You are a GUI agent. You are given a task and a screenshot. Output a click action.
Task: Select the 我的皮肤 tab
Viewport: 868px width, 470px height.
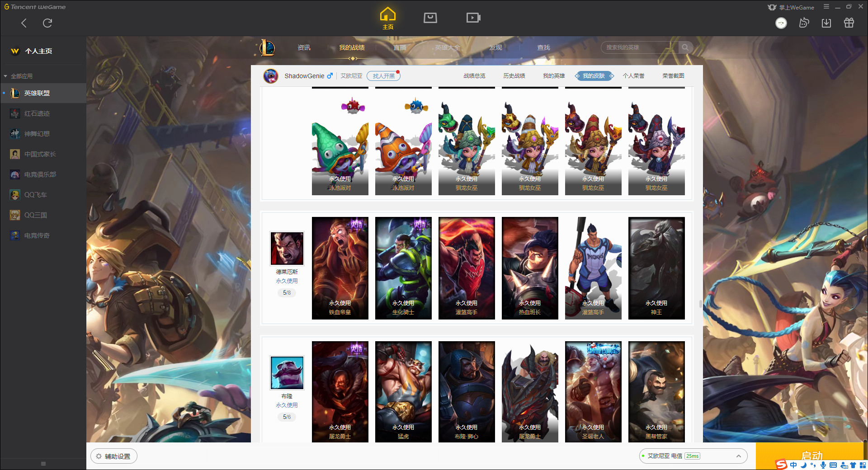(x=594, y=76)
